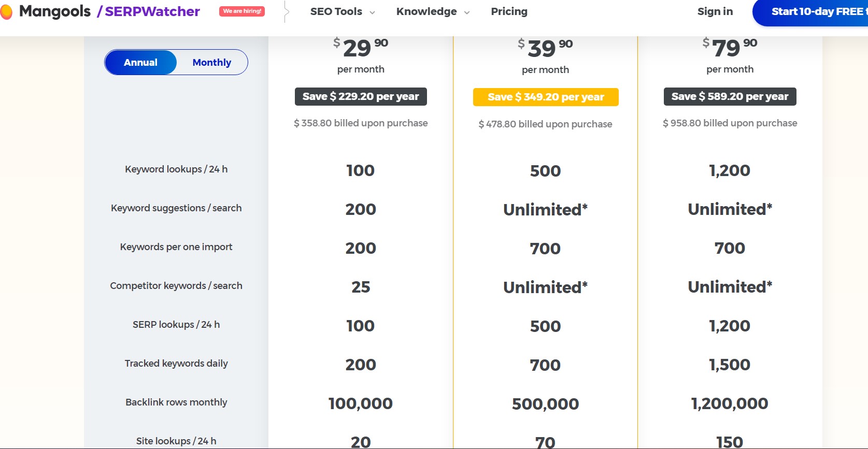Click the breadcrumb arrow separator after hiring badge

click(x=286, y=11)
